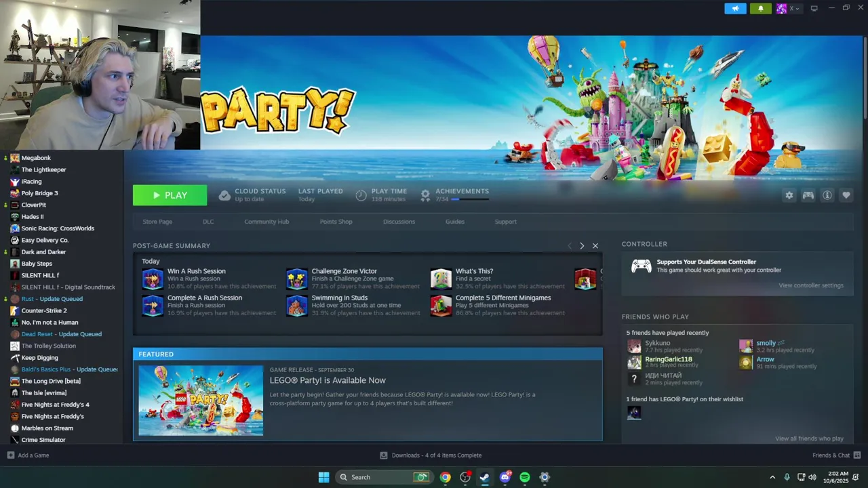Click Challenge Zone Victor achievement icon

pos(296,279)
